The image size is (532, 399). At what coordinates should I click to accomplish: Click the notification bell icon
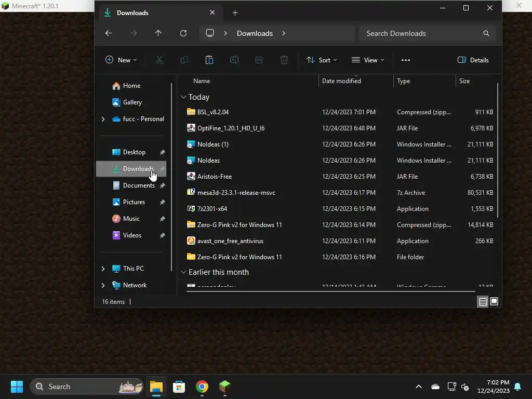(518, 387)
